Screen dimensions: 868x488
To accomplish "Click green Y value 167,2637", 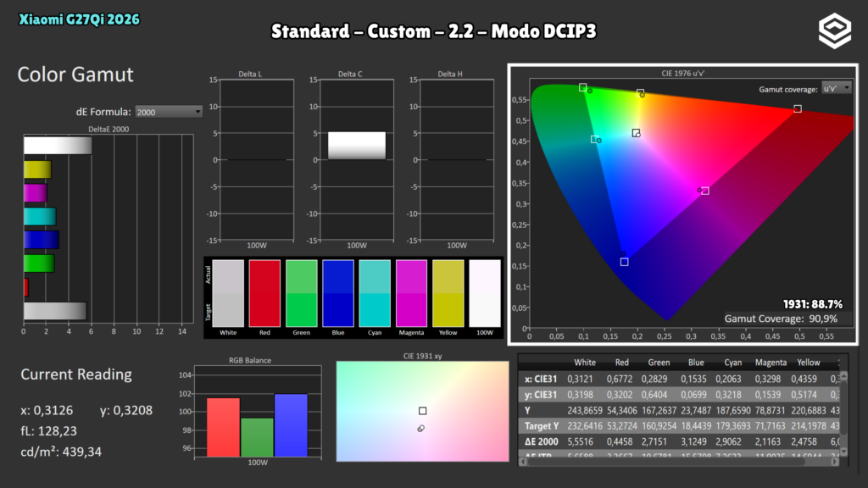I will click(x=659, y=411).
